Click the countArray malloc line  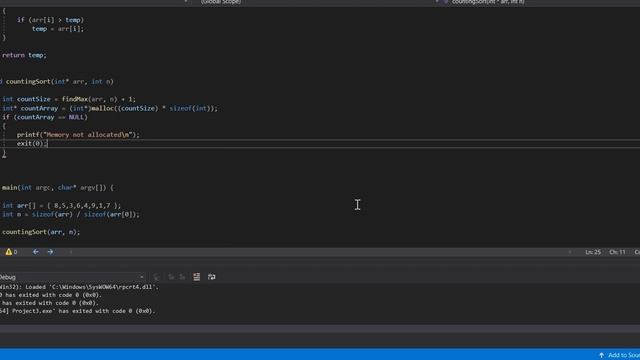pyautogui.click(x=110, y=108)
